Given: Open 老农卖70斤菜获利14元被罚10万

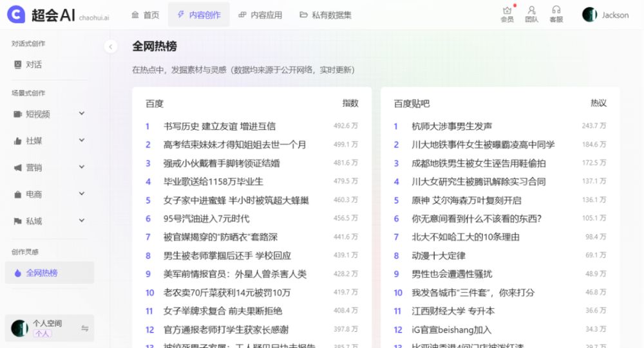Looking at the screenshot, I should tap(227, 293).
